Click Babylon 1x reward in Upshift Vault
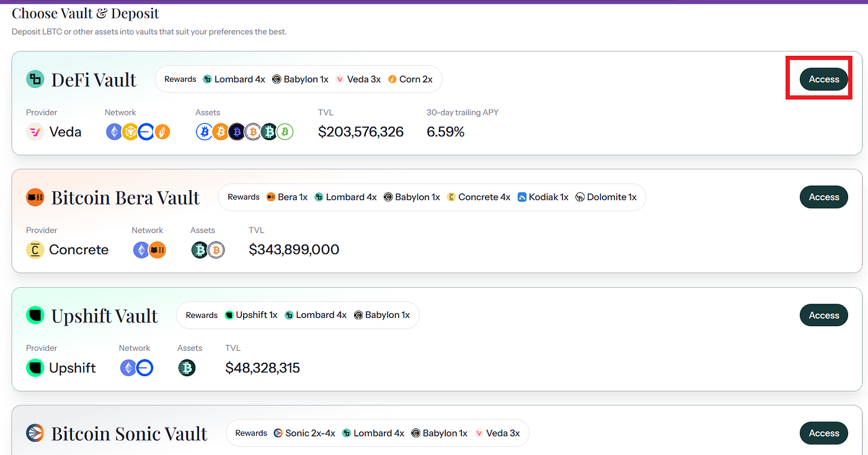868x455 pixels. pos(382,315)
